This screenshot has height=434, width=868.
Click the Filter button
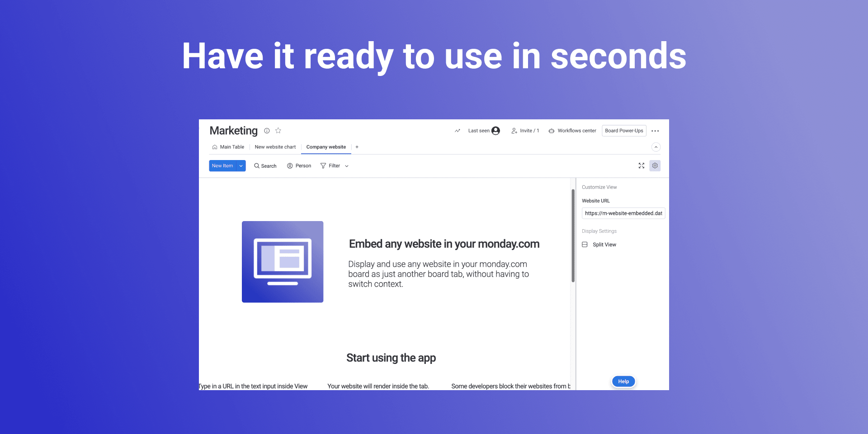pyautogui.click(x=330, y=166)
